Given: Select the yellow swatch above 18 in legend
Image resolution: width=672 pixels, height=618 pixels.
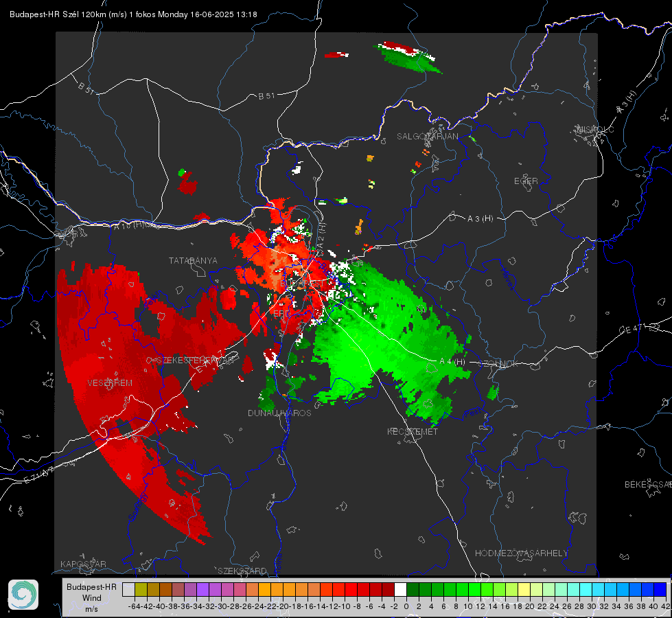Looking at the screenshot, I should click(524, 589).
